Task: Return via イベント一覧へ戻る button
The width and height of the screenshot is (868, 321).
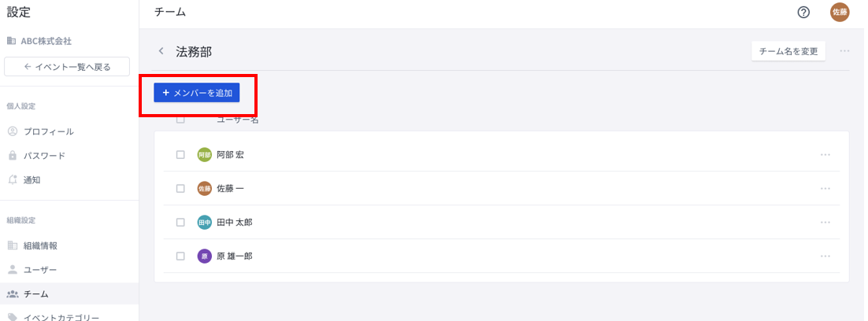Action: (67, 67)
